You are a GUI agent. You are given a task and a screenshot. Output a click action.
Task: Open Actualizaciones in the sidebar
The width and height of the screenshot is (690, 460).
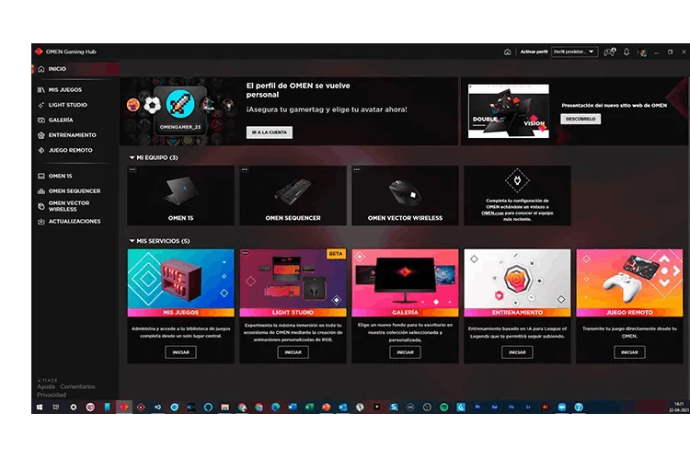[x=74, y=221]
